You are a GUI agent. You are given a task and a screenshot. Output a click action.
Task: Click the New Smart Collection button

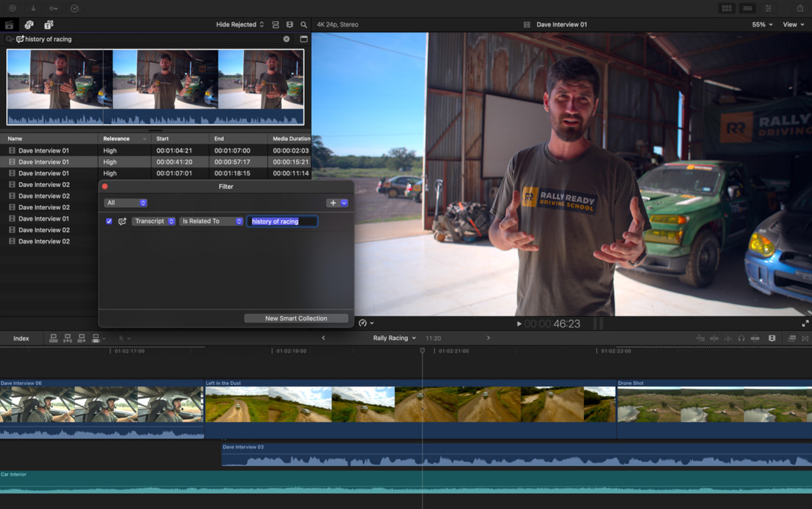tap(296, 317)
